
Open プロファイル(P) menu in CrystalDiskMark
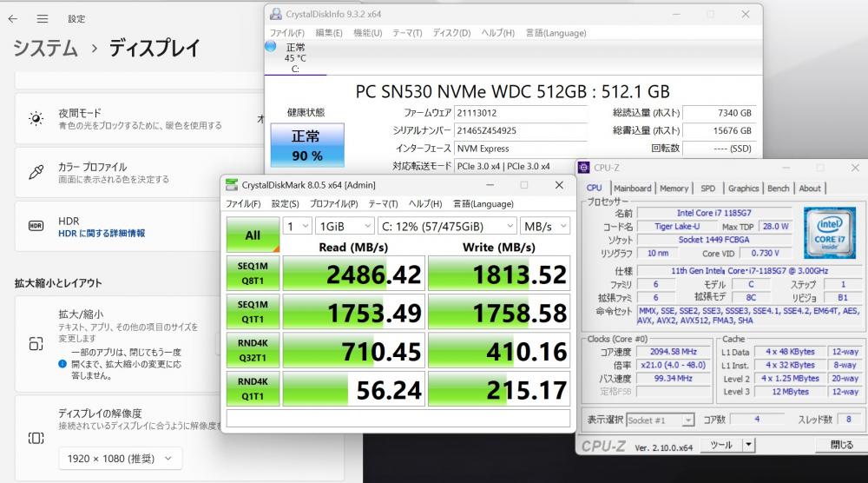[334, 204]
